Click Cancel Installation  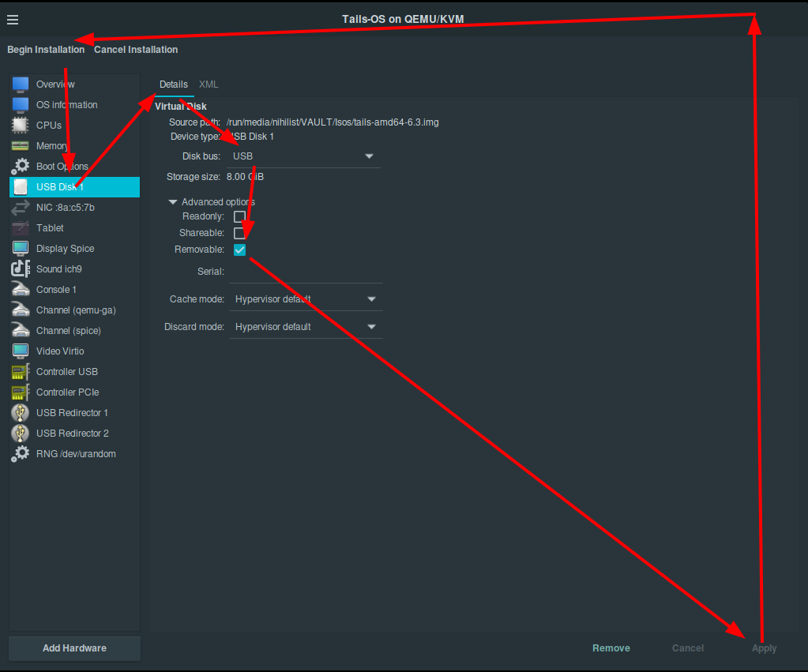(136, 50)
